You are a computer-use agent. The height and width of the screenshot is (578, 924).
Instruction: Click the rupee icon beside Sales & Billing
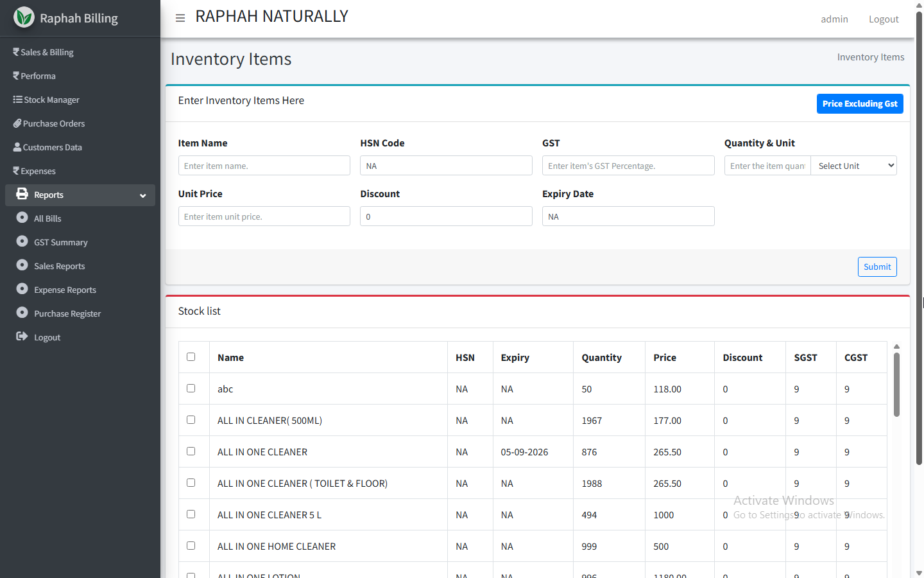(x=16, y=52)
